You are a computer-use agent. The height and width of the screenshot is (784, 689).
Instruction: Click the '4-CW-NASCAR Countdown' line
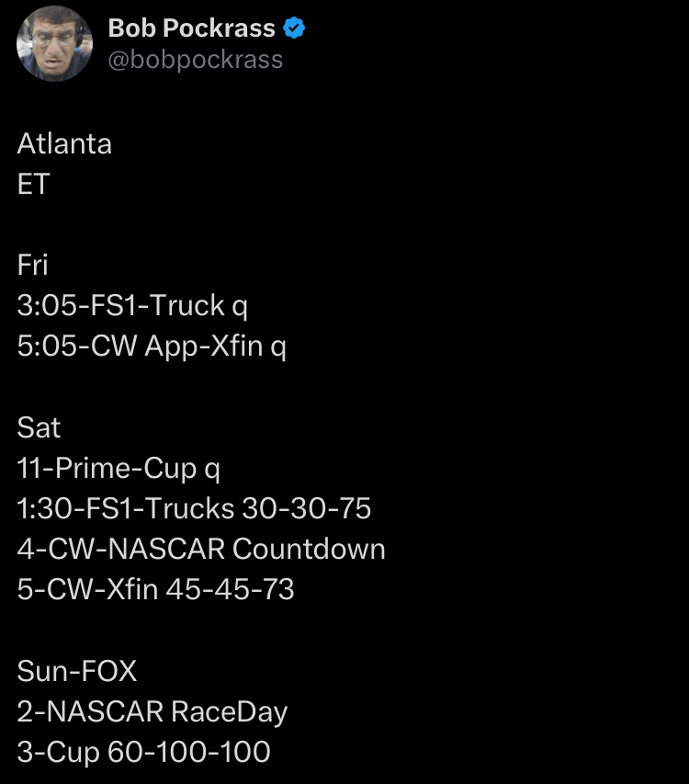pos(201,549)
